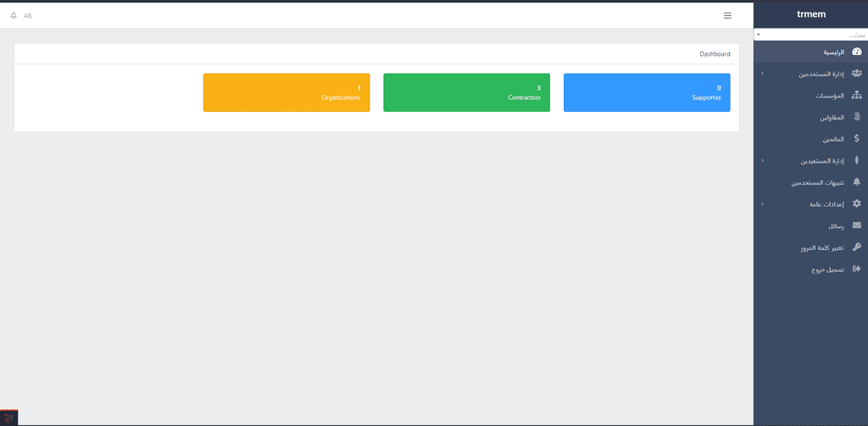Switch language using the AR link
The height and width of the screenshot is (426, 868).
click(x=28, y=16)
